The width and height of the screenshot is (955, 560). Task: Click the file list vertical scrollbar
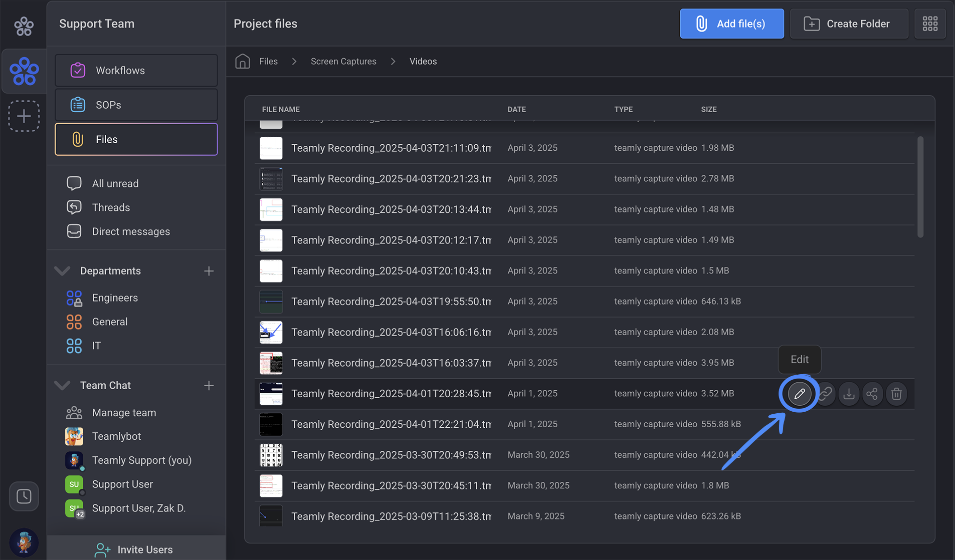click(x=920, y=187)
